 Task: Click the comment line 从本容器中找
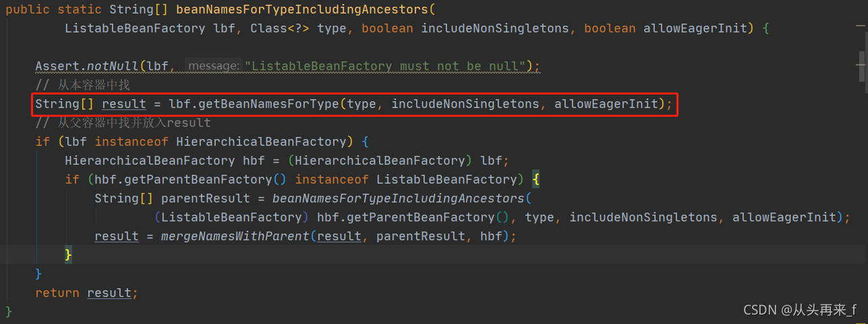pos(83,85)
